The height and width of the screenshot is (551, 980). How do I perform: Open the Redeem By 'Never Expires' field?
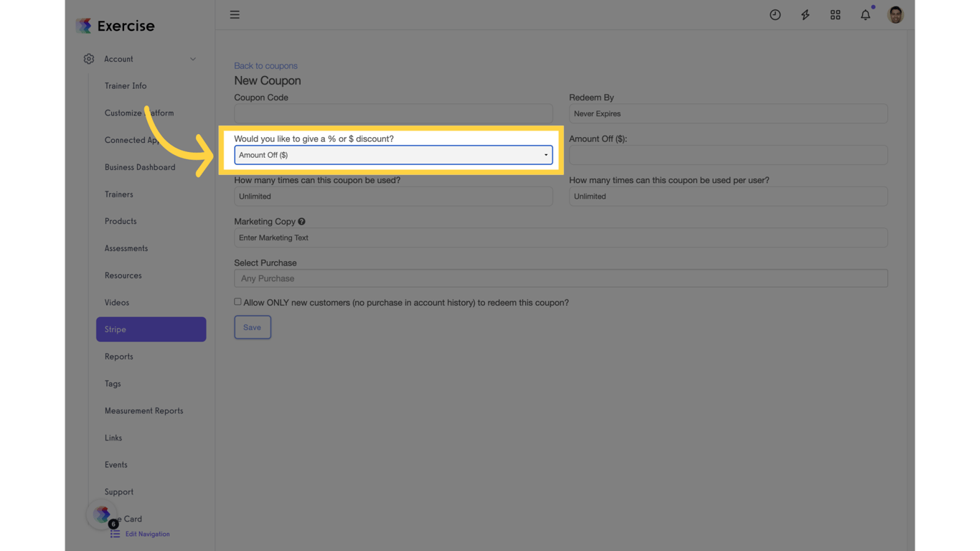[727, 113]
